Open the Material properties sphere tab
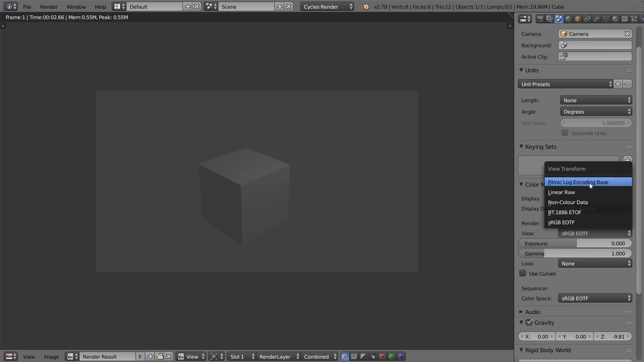 [x=615, y=19]
